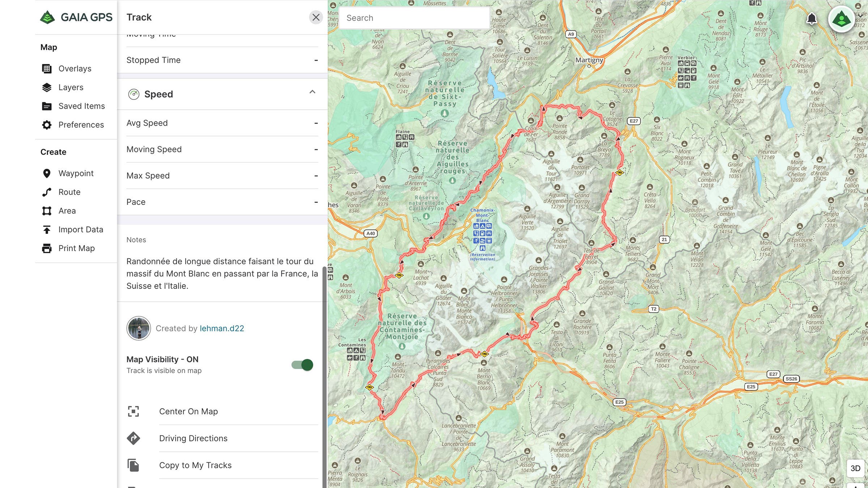868x488 pixels.
Task: Open the user profile avatar menu
Action: pyautogui.click(x=842, y=19)
